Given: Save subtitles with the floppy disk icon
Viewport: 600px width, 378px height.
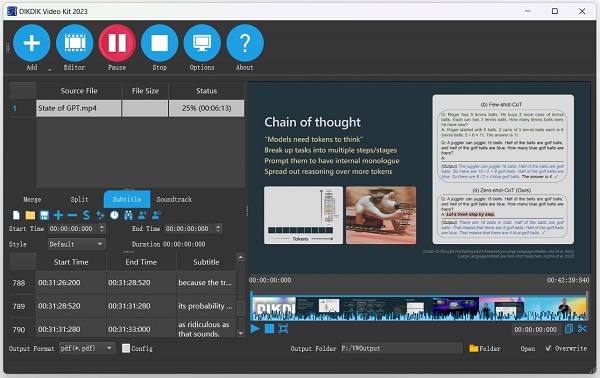Looking at the screenshot, I should click(x=44, y=215).
